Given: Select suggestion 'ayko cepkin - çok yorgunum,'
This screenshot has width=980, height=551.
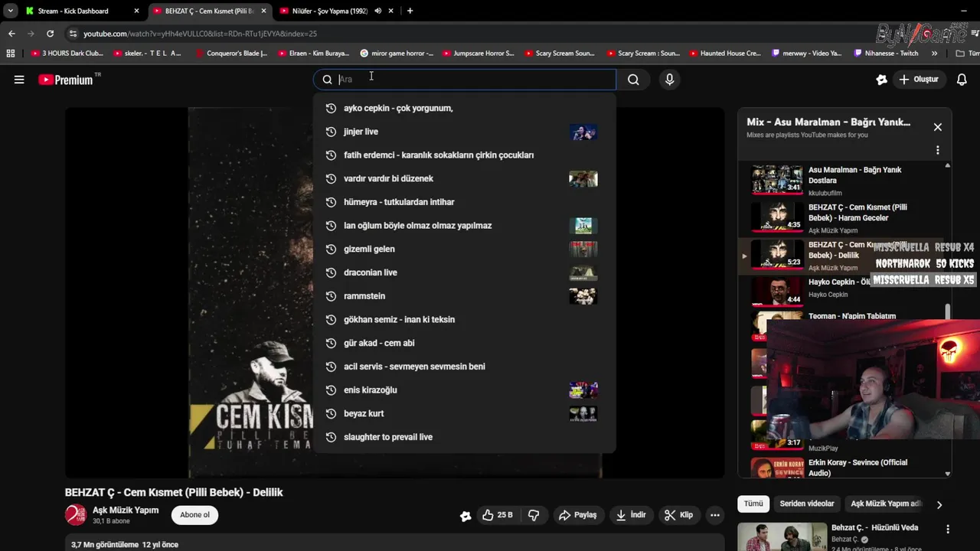Looking at the screenshot, I should click(464, 108).
